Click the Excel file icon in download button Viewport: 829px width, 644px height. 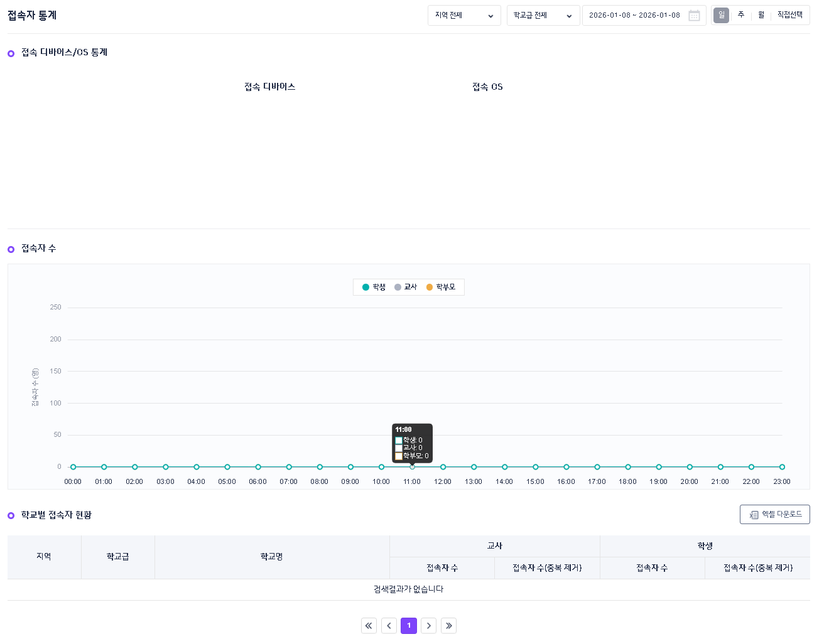point(754,515)
